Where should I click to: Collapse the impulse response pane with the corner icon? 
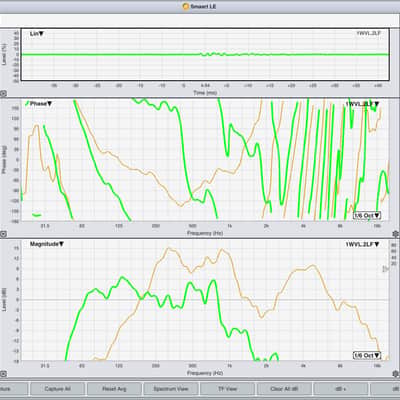(3, 94)
